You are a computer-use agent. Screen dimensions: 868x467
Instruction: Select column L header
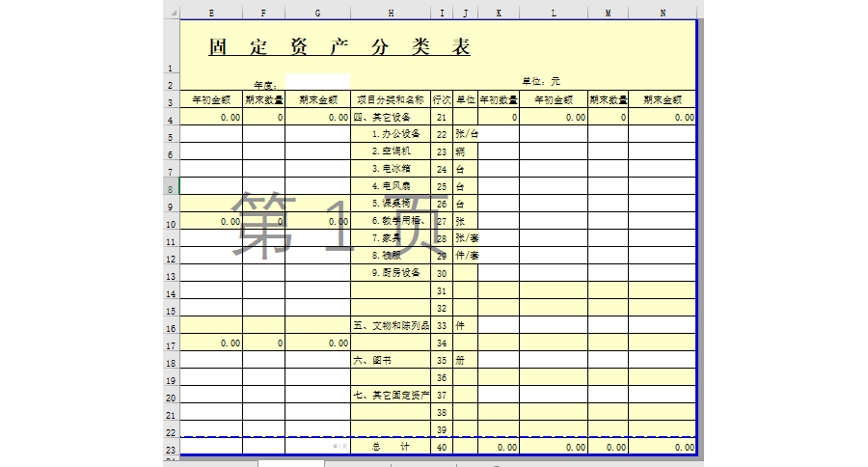554,13
